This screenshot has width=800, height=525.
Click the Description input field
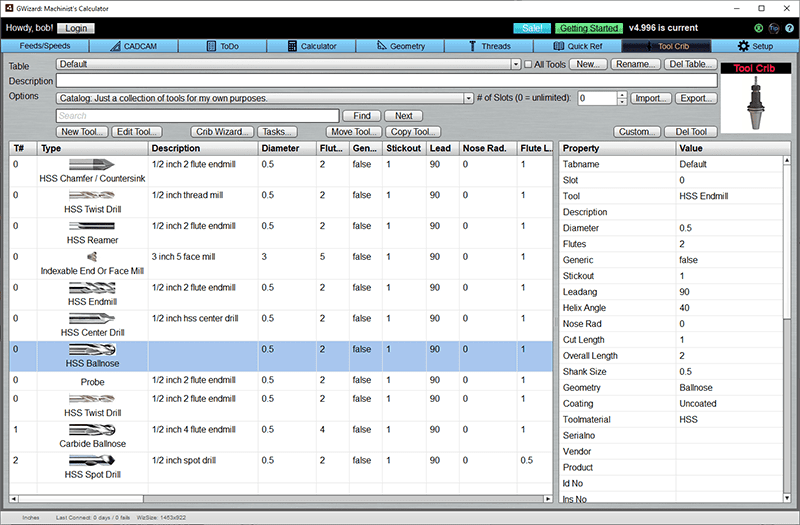pos(387,81)
